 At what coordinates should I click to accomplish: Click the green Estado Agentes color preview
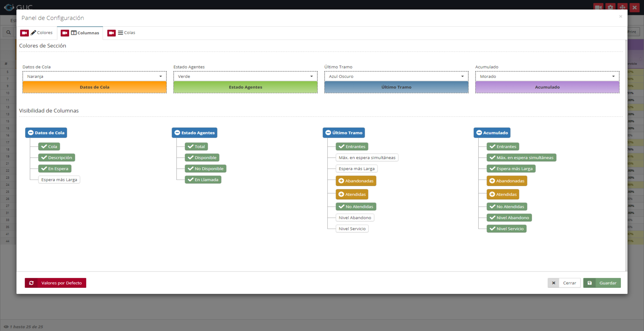246,87
